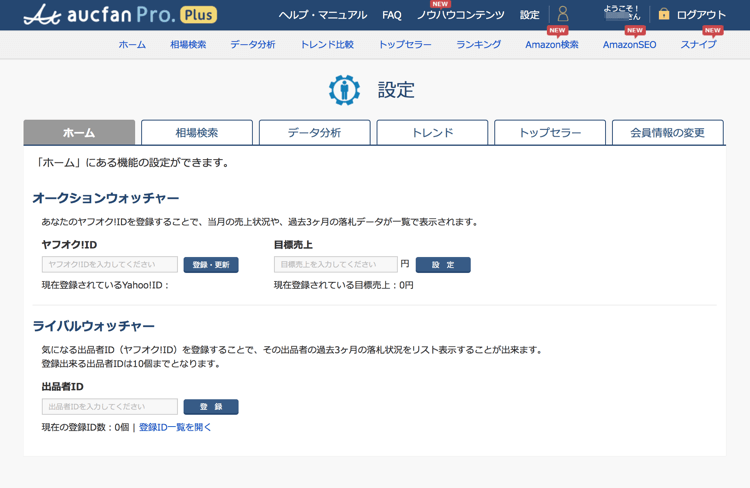
Task: Click the aucfan Pro Plus logo
Action: pos(119,15)
